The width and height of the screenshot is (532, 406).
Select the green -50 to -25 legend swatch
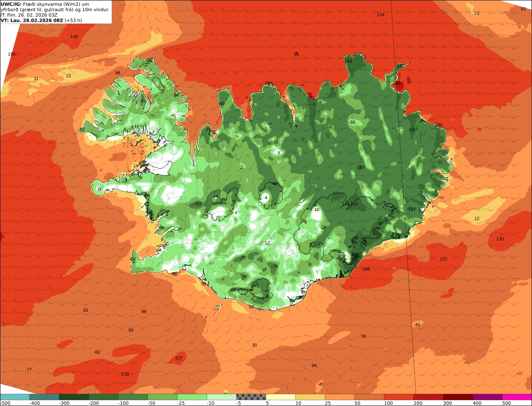(163, 397)
